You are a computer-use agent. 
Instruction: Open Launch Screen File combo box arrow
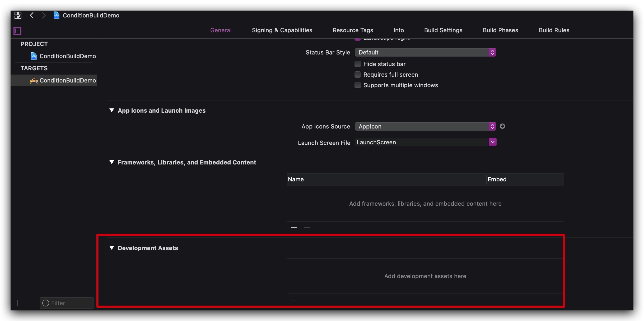(492, 142)
